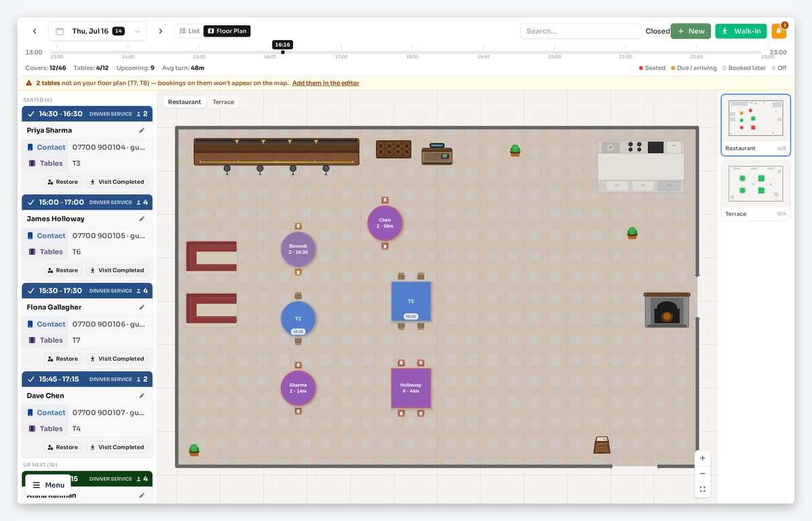Open the Menu hamburger button
Screen dimensions: 812x521
[x=48, y=485]
